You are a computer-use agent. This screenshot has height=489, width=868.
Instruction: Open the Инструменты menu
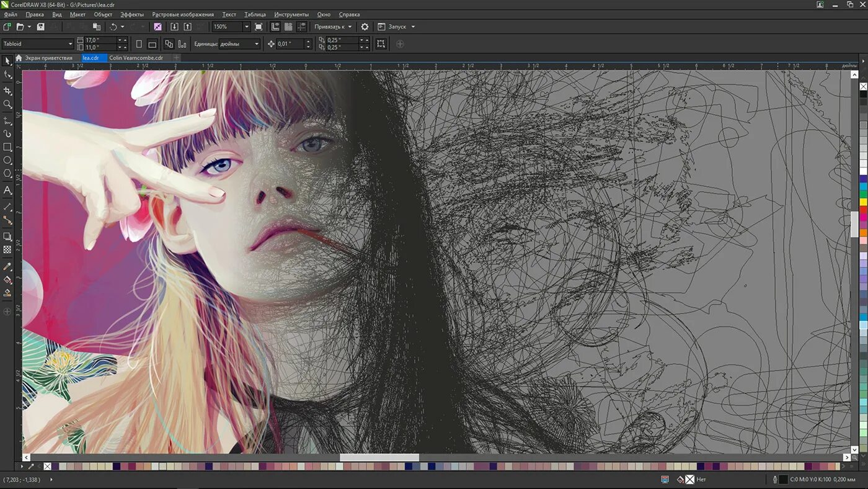click(x=291, y=14)
